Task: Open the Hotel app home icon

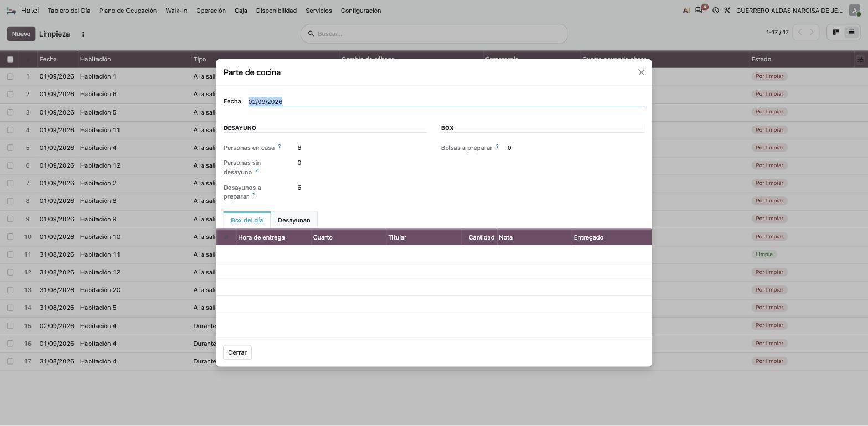Action: click(11, 11)
